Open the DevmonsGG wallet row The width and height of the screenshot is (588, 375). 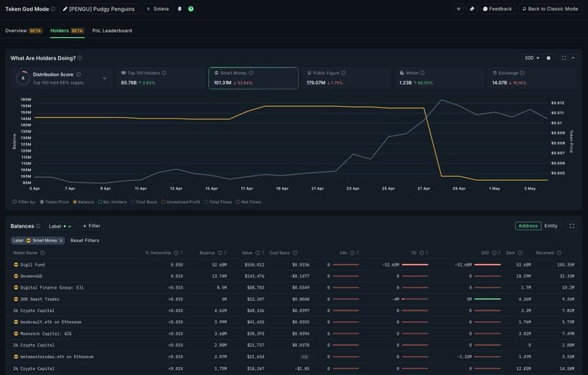coord(293,276)
